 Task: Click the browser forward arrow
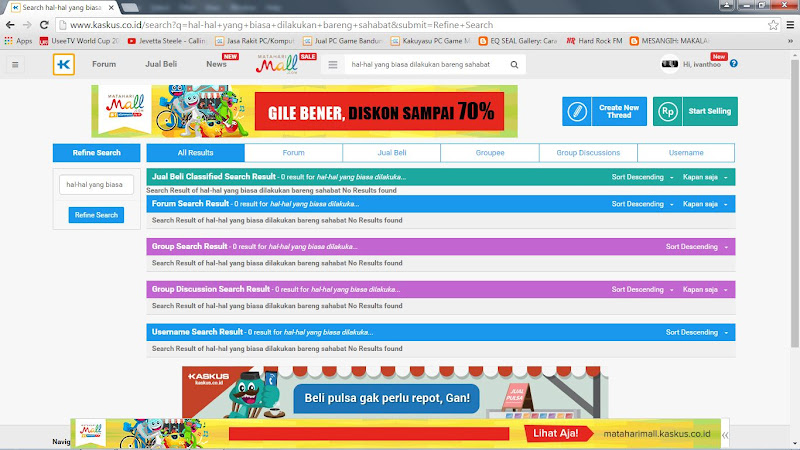pyautogui.click(x=27, y=25)
